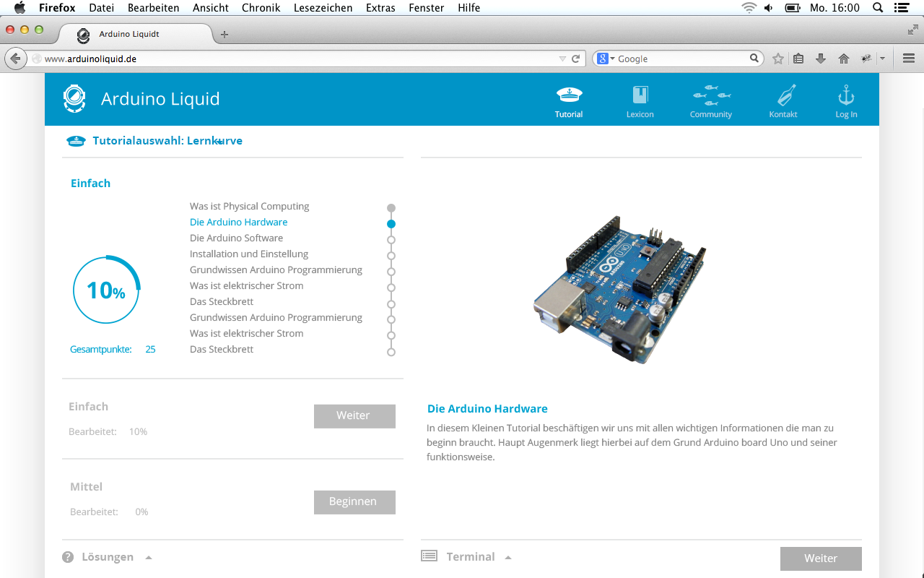The height and width of the screenshot is (578, 924).
Task: Open Die Arduino Software tutorial
Action: click(x=237, y=238)
